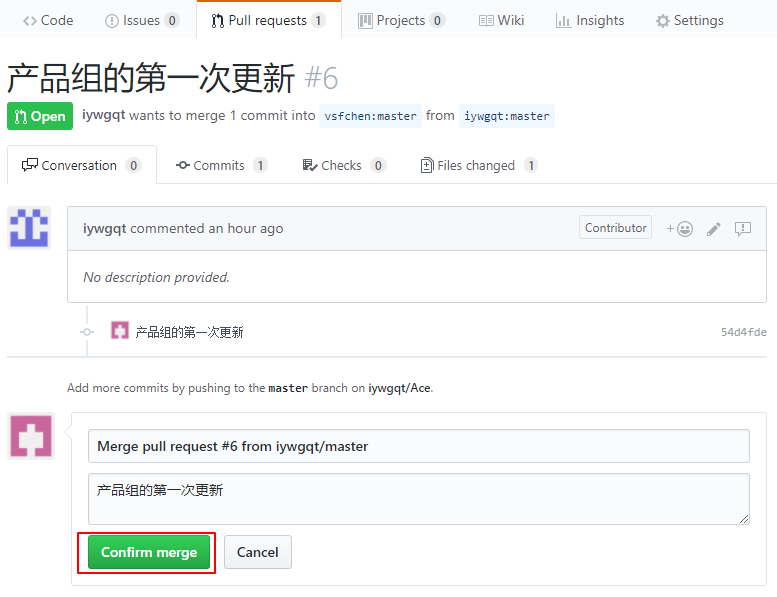Viewport: 777px width, 597px height.
Task: Click the report comment icon
Action: (743, 228)
